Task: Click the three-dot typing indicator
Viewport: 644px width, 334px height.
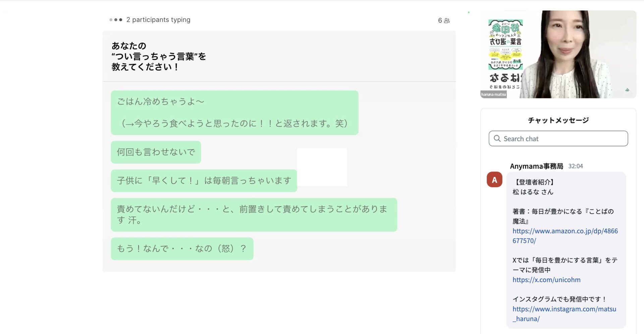Action: tap(116, 20)
